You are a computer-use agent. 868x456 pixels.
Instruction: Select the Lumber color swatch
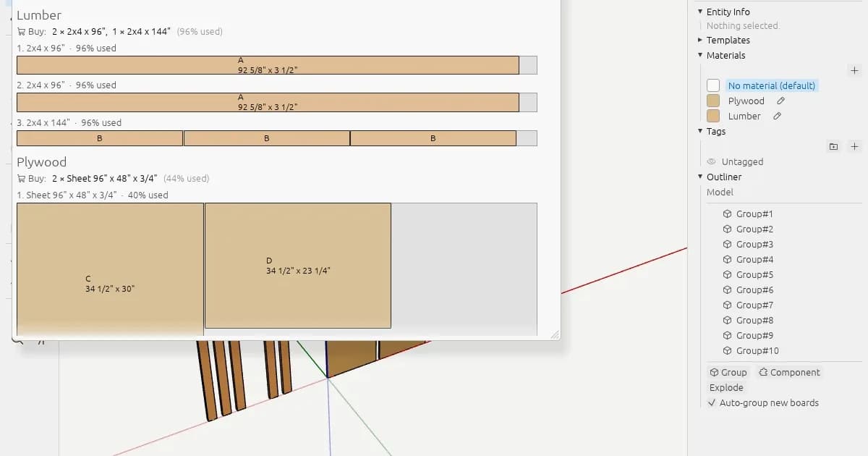(x=713, y=116)
